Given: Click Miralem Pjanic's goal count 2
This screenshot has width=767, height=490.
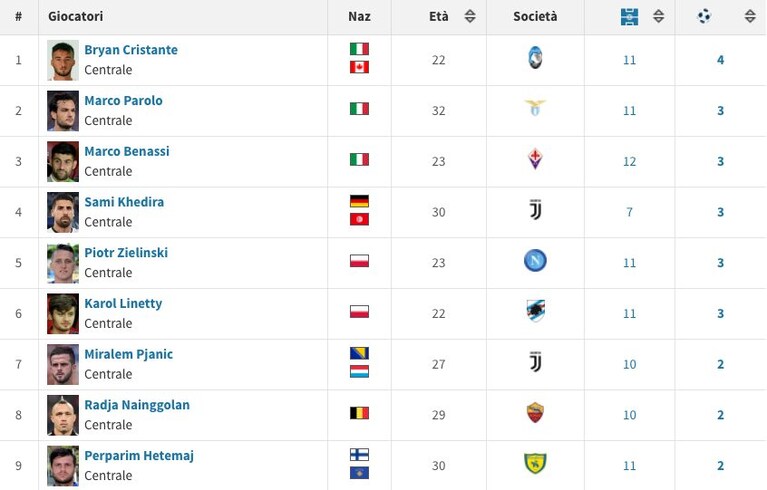Looking at the screenshot, I should click(x=721, y=364).
